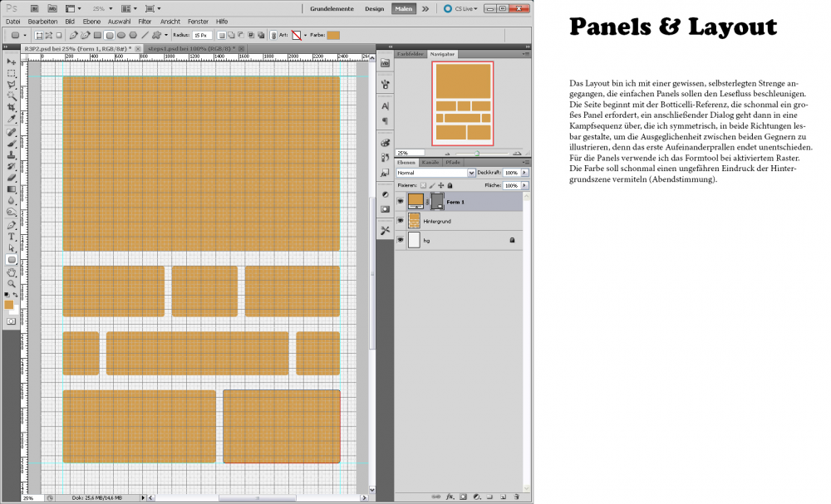Image resolution: width=831 pixels, height=504 pixels.
Task: Open the Datei menu
Action: pyautogui.click(x=12, y=22)
